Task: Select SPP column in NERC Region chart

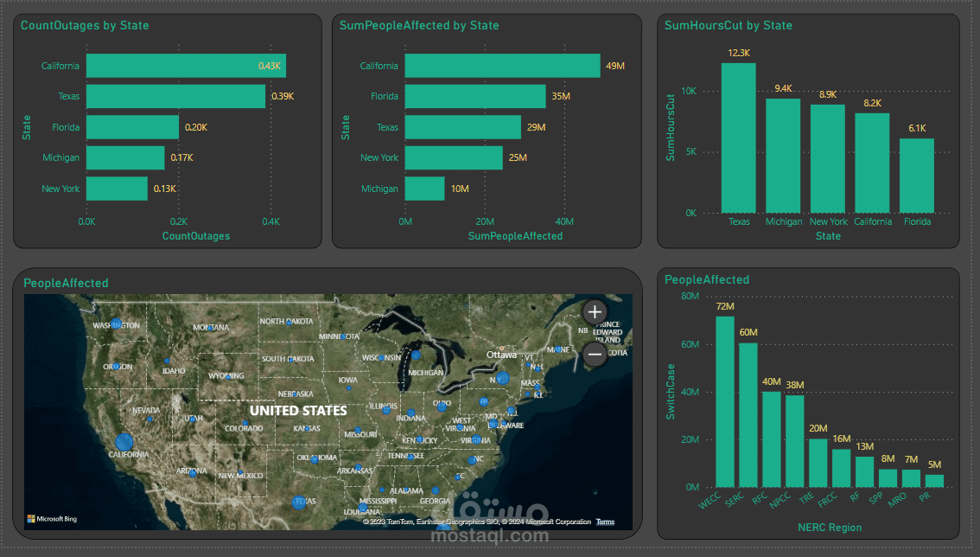Action: pyautogui.click(x=888, y=478)
